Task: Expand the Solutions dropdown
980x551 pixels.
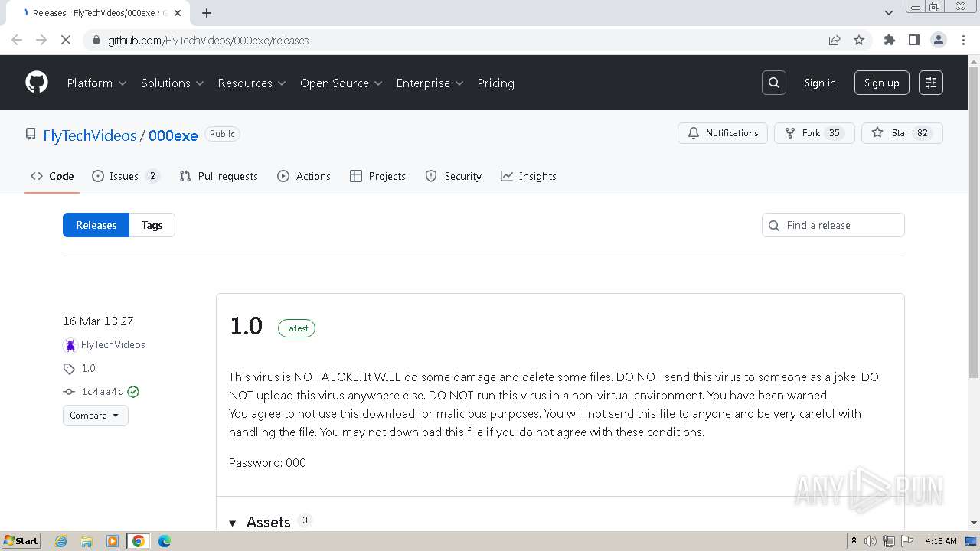Action: [x=172, y=83]
